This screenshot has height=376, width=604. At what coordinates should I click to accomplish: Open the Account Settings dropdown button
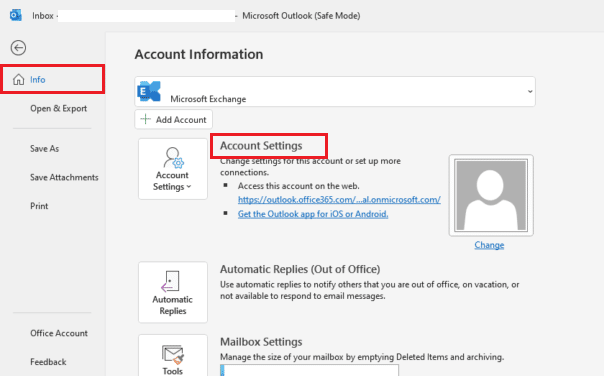pos(173,169)
